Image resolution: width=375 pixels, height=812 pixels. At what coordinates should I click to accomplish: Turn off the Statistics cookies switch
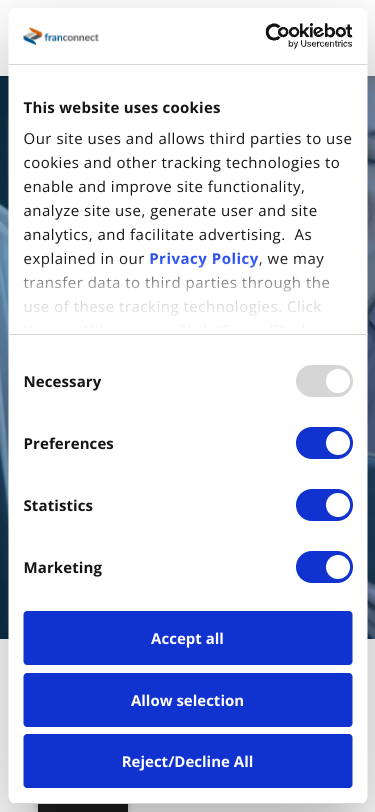coord(324,505)
